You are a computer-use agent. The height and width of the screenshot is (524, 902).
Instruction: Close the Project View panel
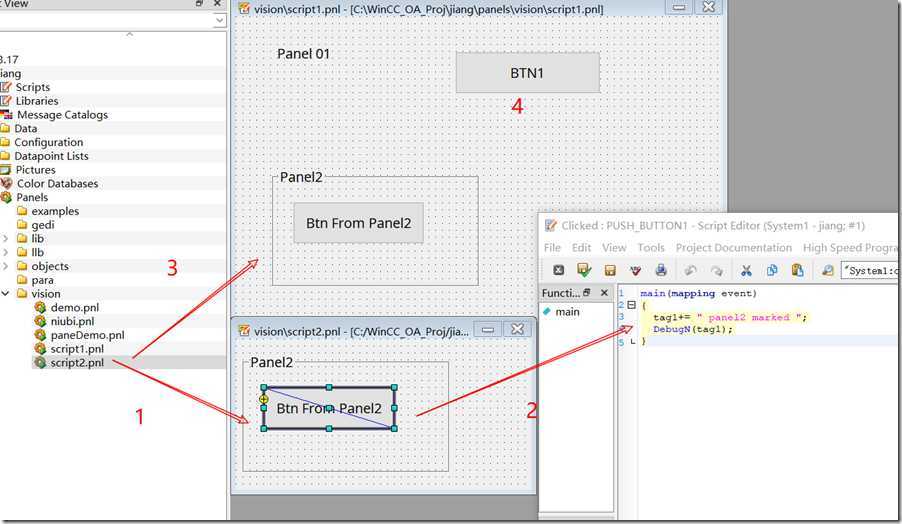tap(217, 3)
